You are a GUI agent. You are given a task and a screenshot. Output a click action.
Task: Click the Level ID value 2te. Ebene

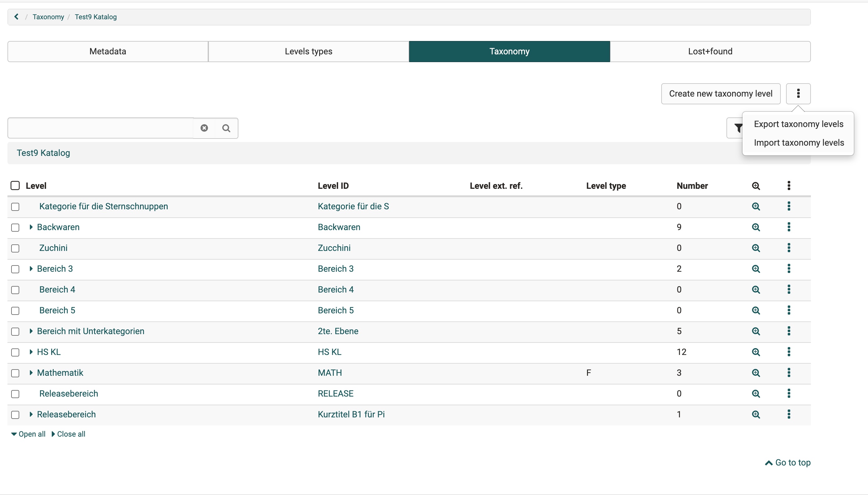point(338,331)
